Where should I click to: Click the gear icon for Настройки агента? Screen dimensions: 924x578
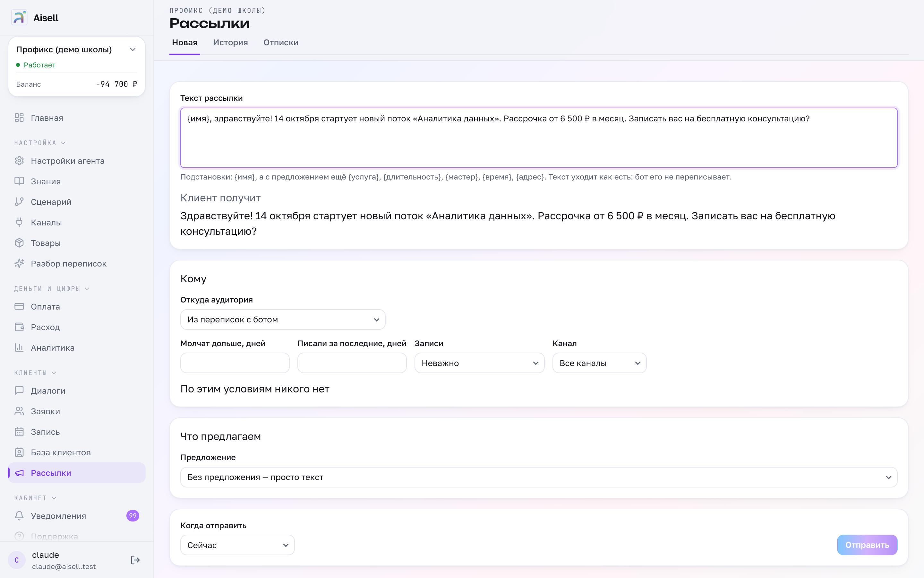click(x=19, y=161)
